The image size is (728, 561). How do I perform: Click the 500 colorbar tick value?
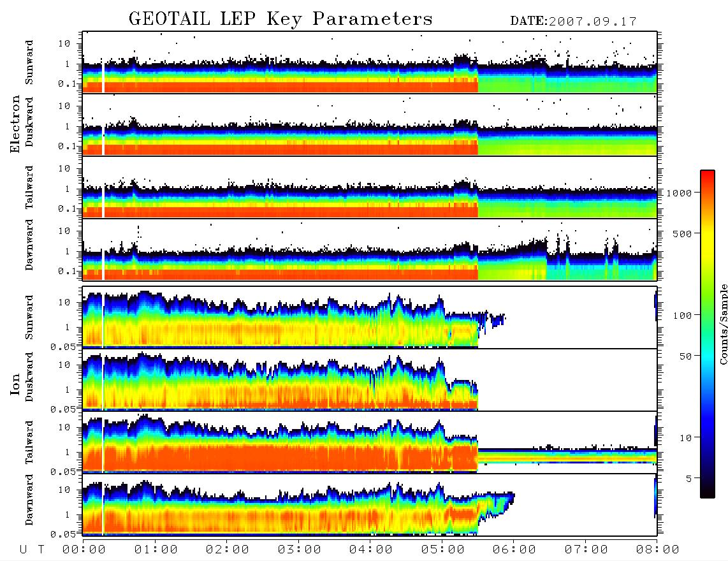pos(682,233)
